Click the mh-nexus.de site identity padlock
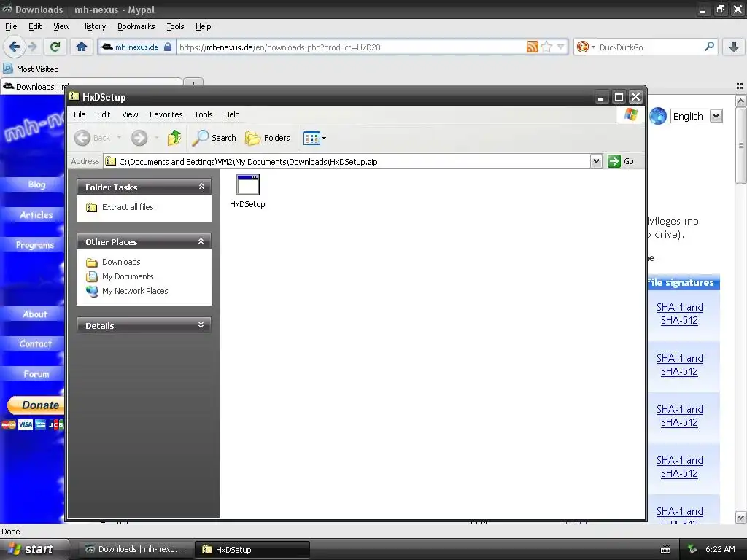The height and width of the screenshot is (560, 747). point(168,47)
